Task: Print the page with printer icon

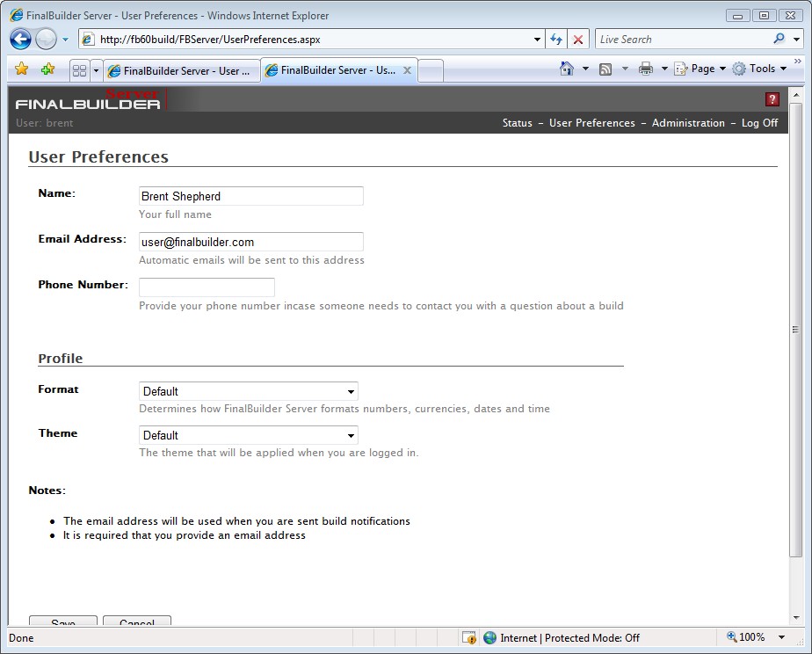Action: point(645,69)
